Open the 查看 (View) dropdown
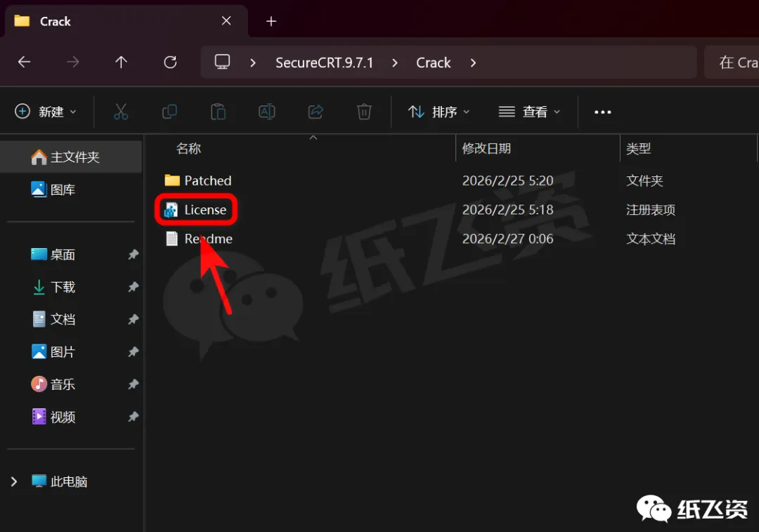 (x=529, y=112)
